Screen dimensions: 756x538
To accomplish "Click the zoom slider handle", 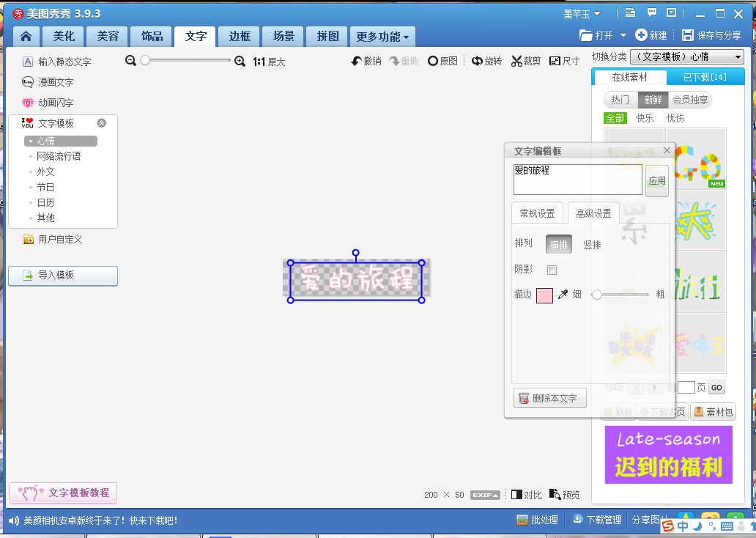I will pos(144,60).
